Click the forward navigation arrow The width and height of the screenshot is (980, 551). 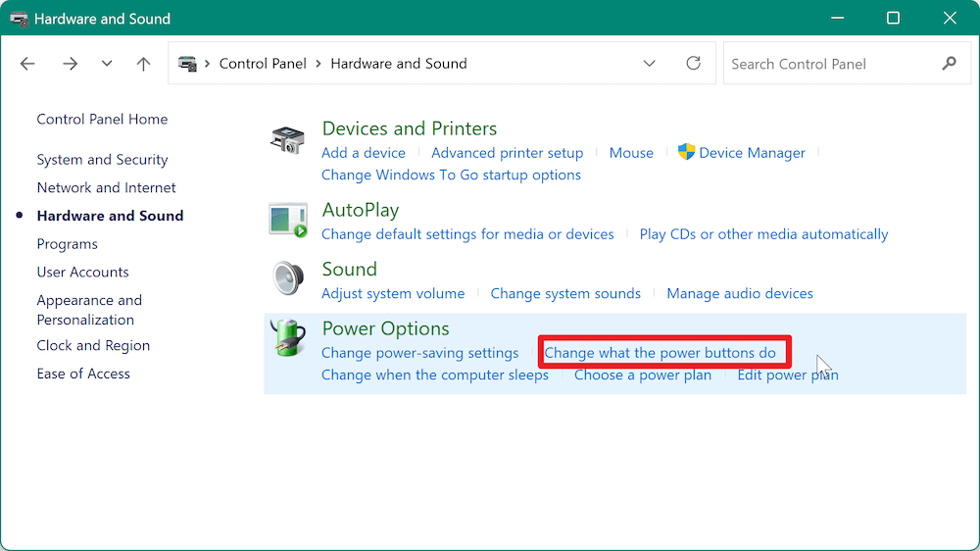[x=70, y=64]
